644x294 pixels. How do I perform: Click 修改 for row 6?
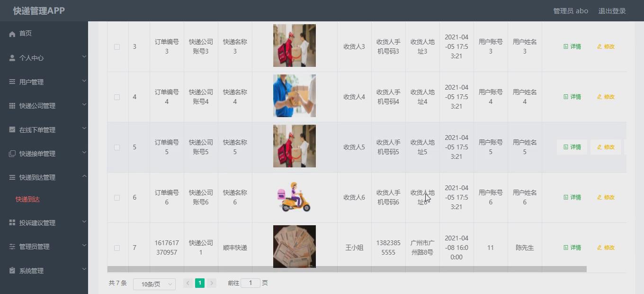click(x=606, y=197)
